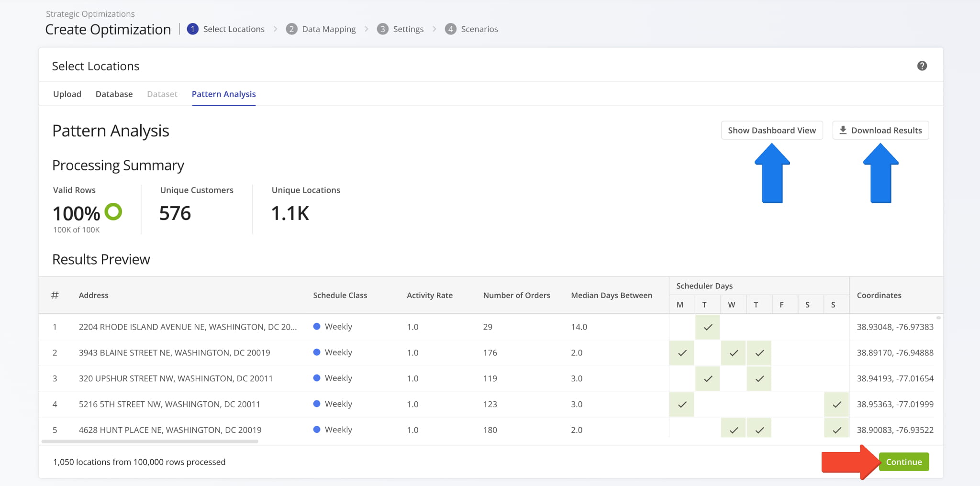Click the Strategic Optimizations breadcrumb link
This screenshot has height=486, width=980.
pyautogui.click(x=90, y=14)
